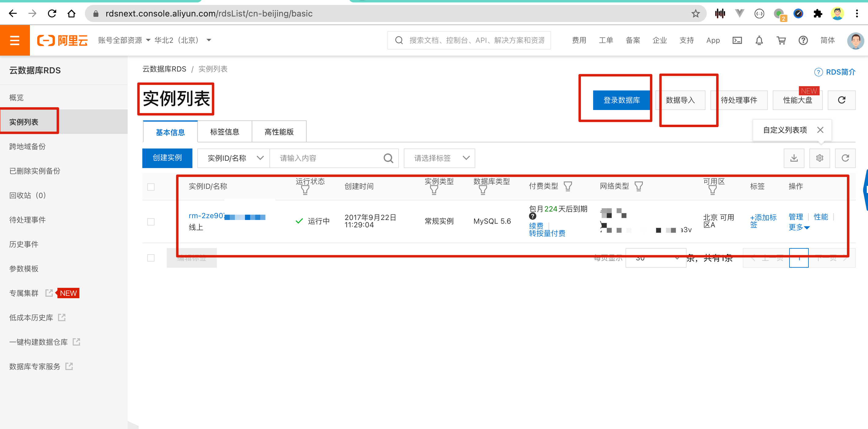Click the notification bell icon

[x=759, y=40]
